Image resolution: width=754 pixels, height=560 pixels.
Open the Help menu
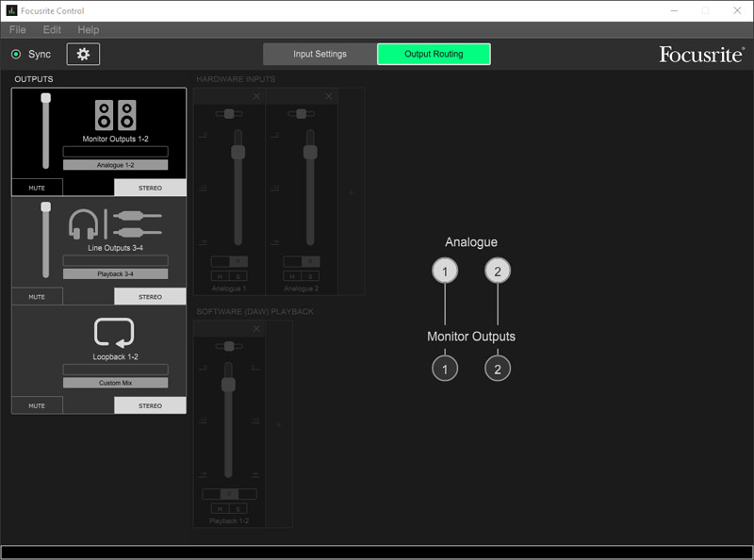(88, 30)
